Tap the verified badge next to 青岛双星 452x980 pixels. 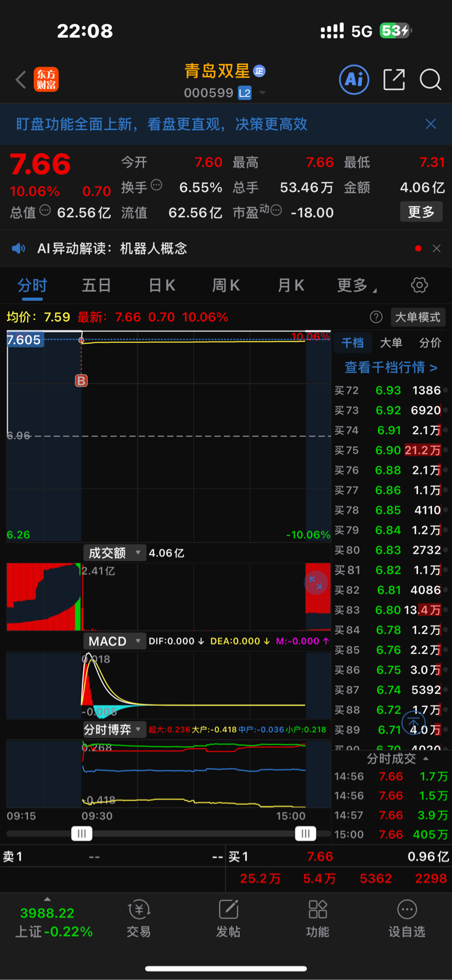coord(260,71)
